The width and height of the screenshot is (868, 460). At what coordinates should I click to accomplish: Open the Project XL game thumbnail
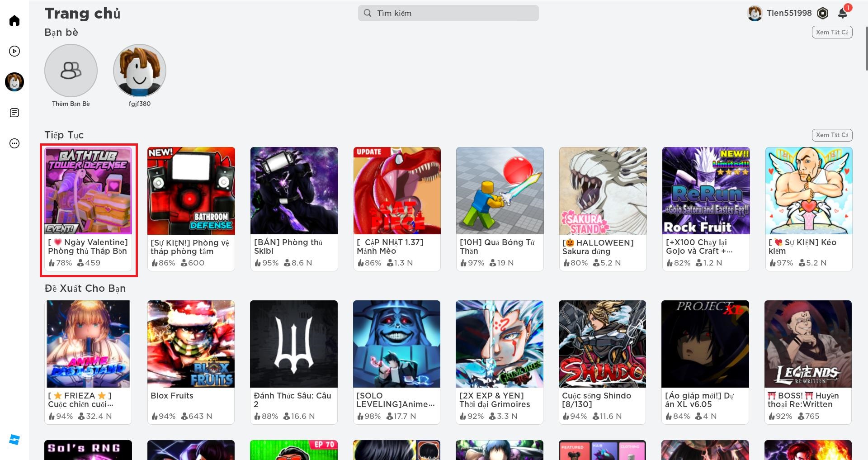pos(705,344)
